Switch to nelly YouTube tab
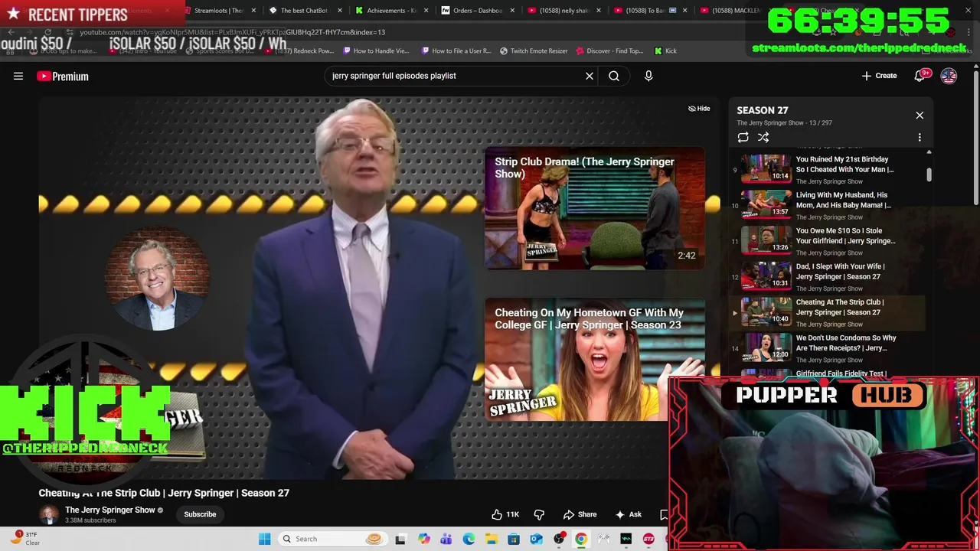 pyautogui.click(x=563, y=11)
